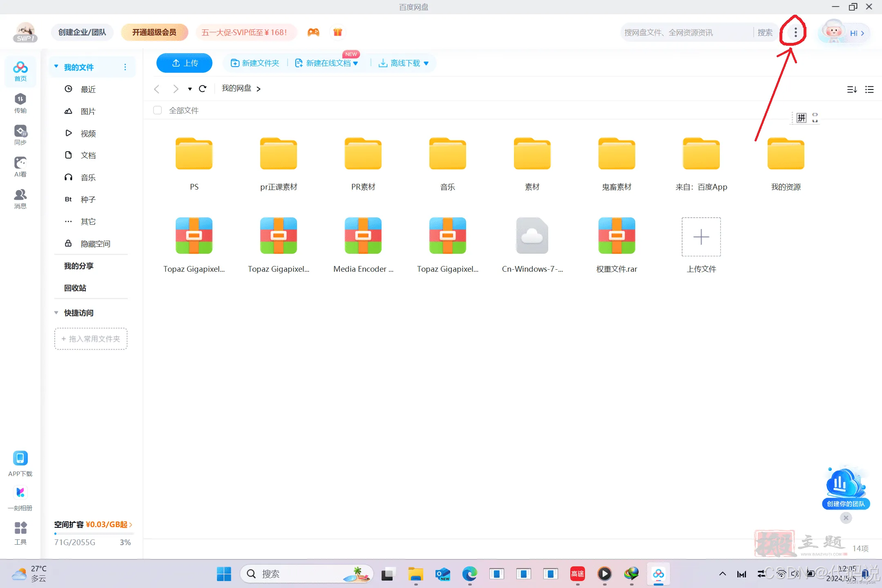Viewport: 882px width, 588px height.
Task: Collapse the 我的文件 tree section
Action: click(56, 67)
